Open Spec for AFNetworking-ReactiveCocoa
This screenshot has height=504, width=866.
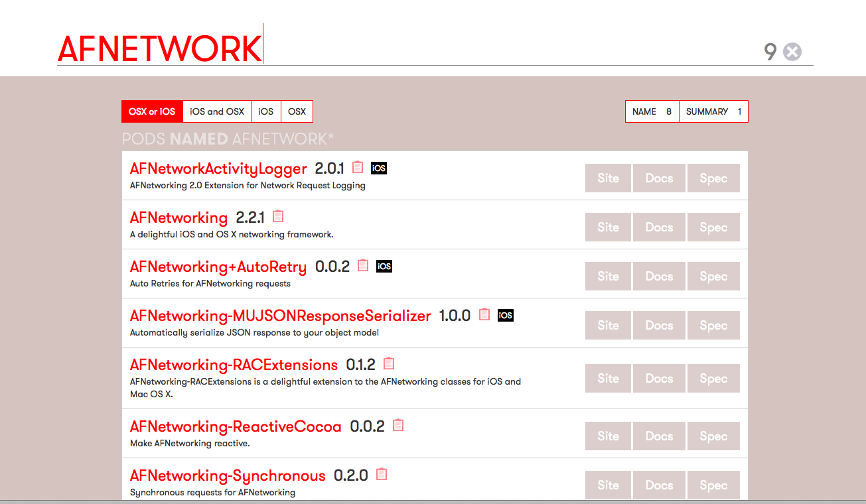click(x=713, y=436)
